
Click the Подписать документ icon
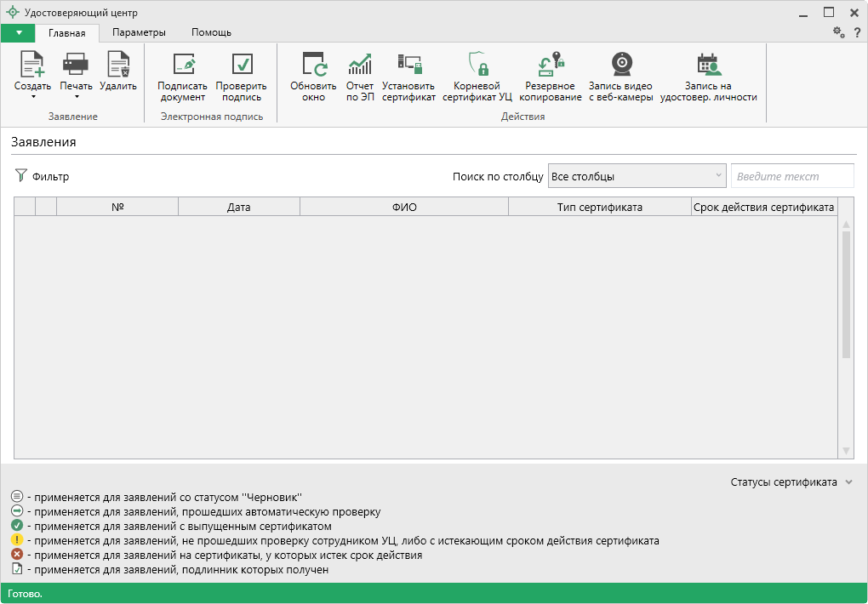182,66
